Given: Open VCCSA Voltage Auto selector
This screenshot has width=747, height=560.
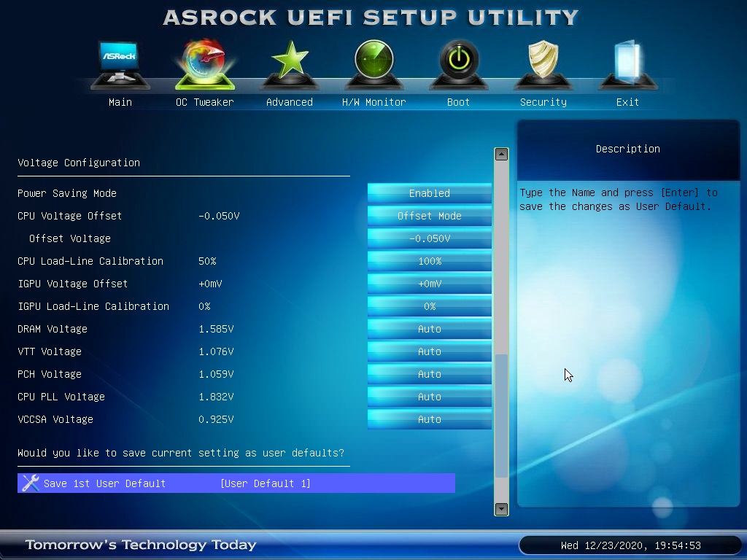Looking at the screenshot, I should pyautogui.click(x=429, y=419).
